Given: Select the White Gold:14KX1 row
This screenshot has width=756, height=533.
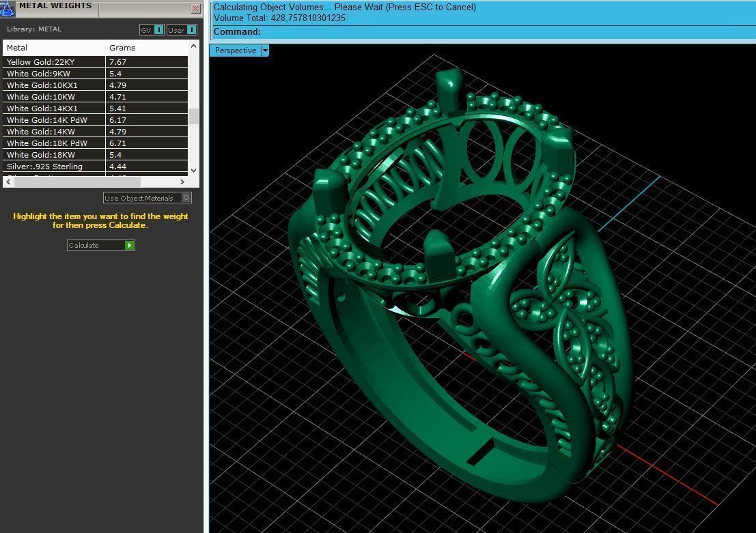Looking at the screenshot, I should (96, 108).
